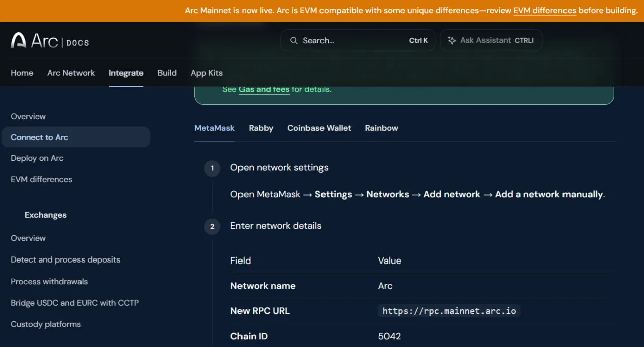
Task: Go to Home tab
Action: (22, 73)
